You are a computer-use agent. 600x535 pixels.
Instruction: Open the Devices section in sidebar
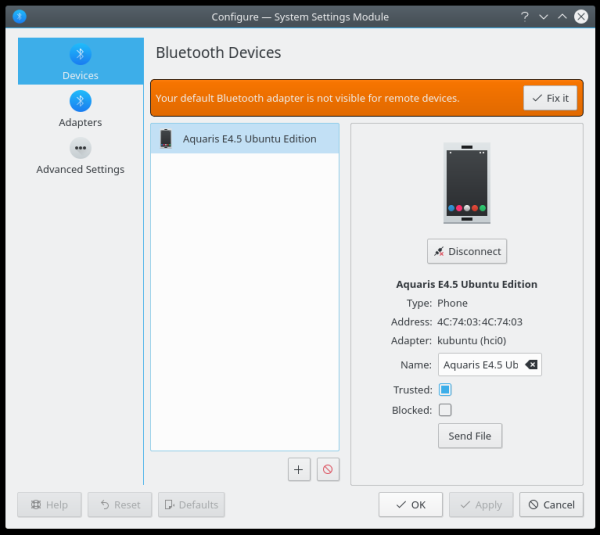80,61
